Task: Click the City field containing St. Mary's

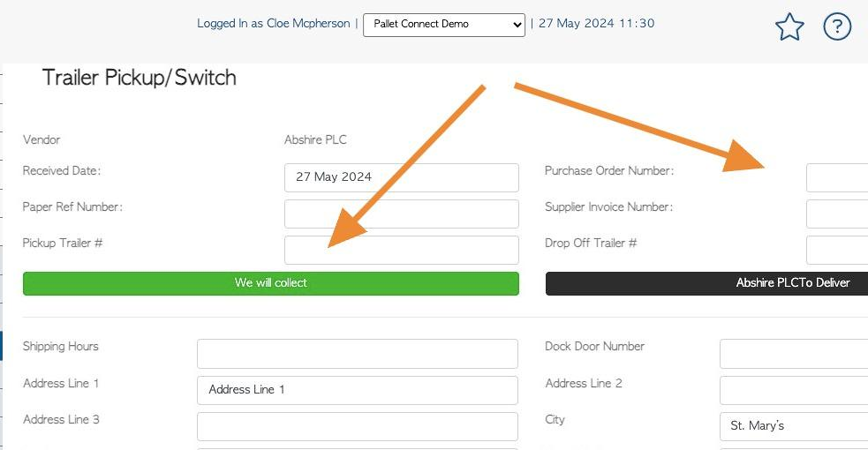Action: click(x=794, y=426)
